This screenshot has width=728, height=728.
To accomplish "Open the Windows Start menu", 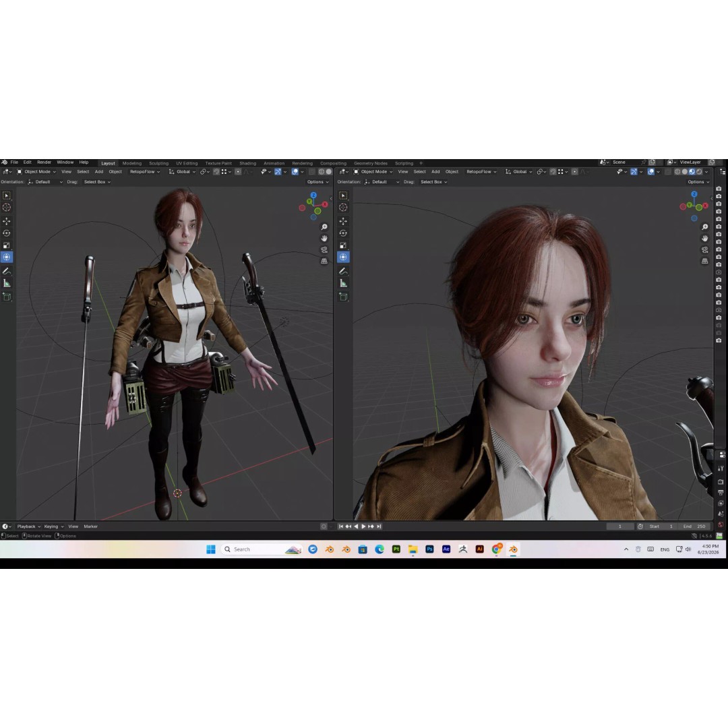I will 211,549.
